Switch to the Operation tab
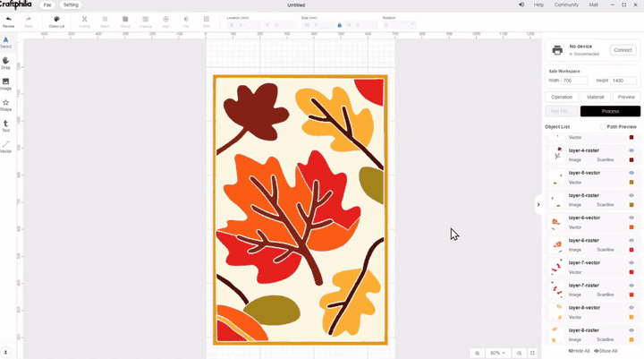644x359 pixels. click(x=562, y=97)
